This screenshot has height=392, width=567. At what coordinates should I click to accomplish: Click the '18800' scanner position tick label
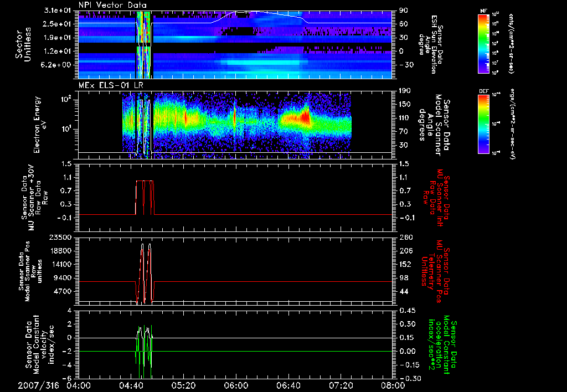(x=60, y=251)
